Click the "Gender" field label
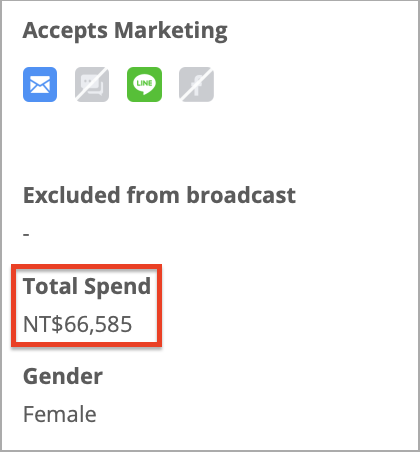Image resolution: width=420 pixels, height=452 pixels. [63, 377]
